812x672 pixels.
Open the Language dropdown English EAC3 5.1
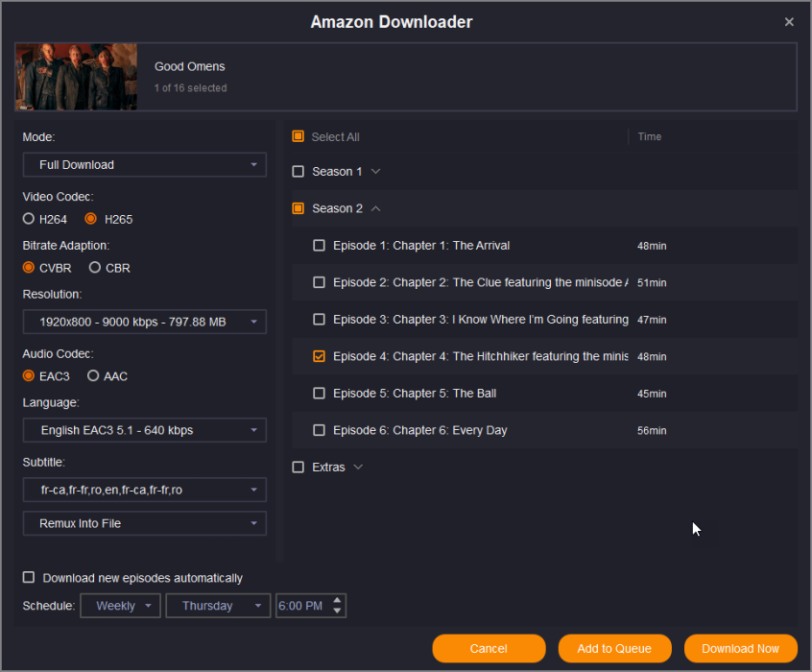(145, 430)
